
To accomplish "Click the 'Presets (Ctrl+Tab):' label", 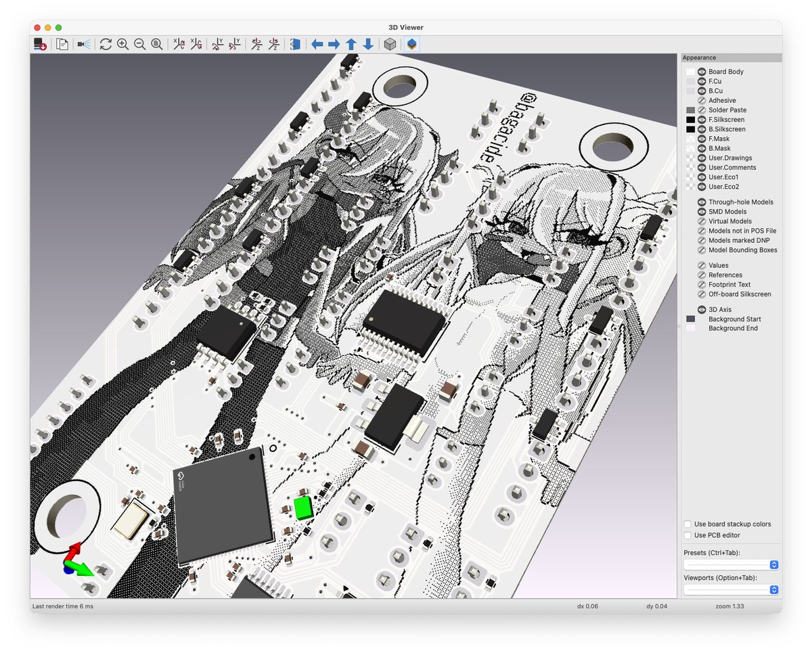I will pyautogui.click(x=712, y=553).
